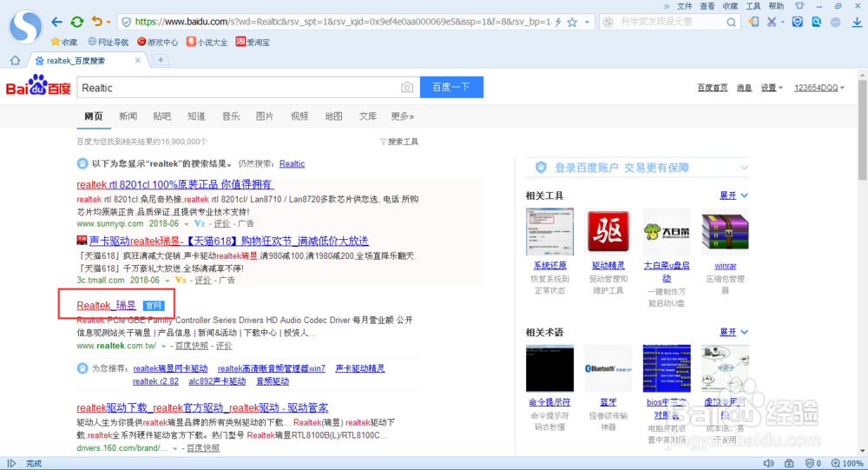
Task: Open the 百度首页 link
Action: pyautogui.click(x=713, y=88)
